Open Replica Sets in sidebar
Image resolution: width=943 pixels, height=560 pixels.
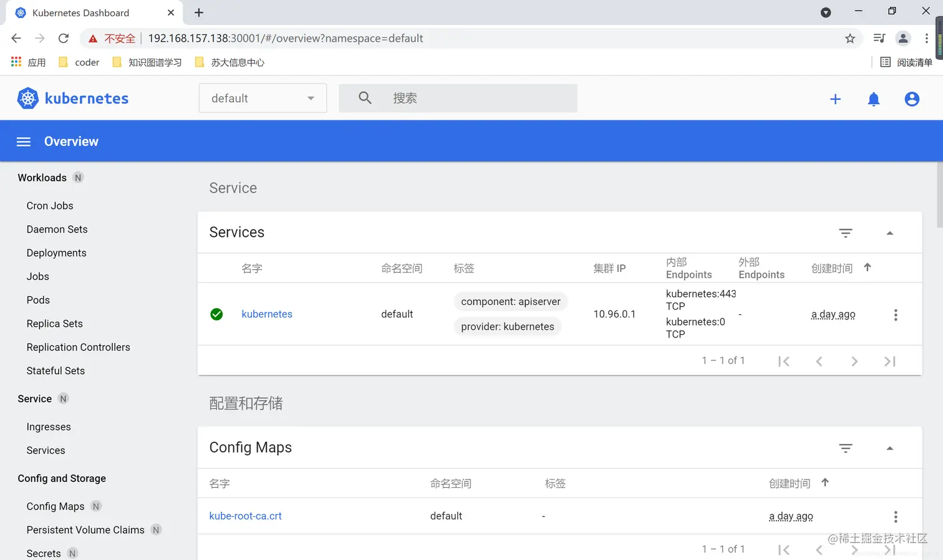(54, 324)
